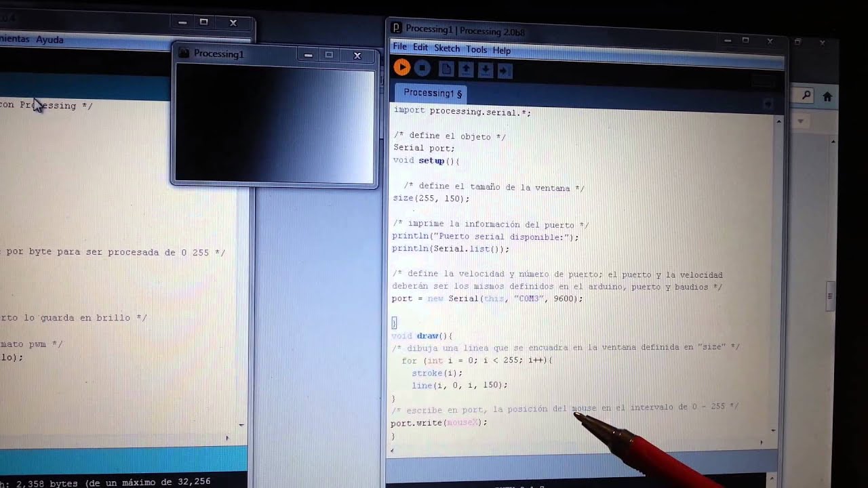Click the line 'println(Serial.list());'
The height and width of the screenshot is (488, 868).
point(450,249)
